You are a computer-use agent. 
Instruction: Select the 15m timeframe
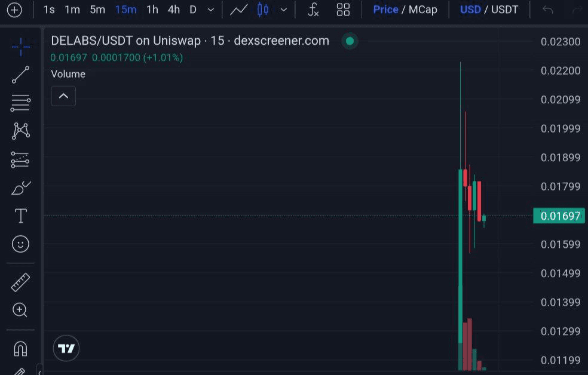126,10
